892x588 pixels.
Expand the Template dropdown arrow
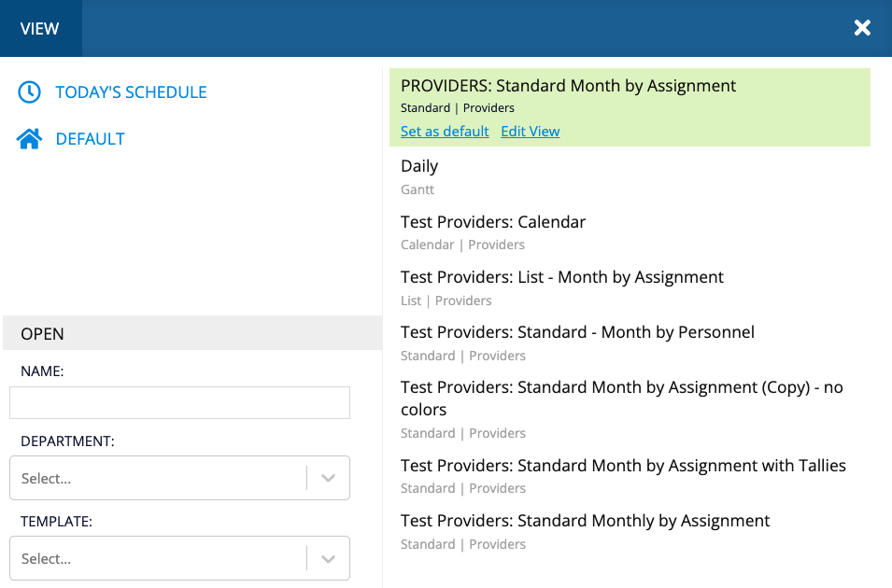click(328, 558)
